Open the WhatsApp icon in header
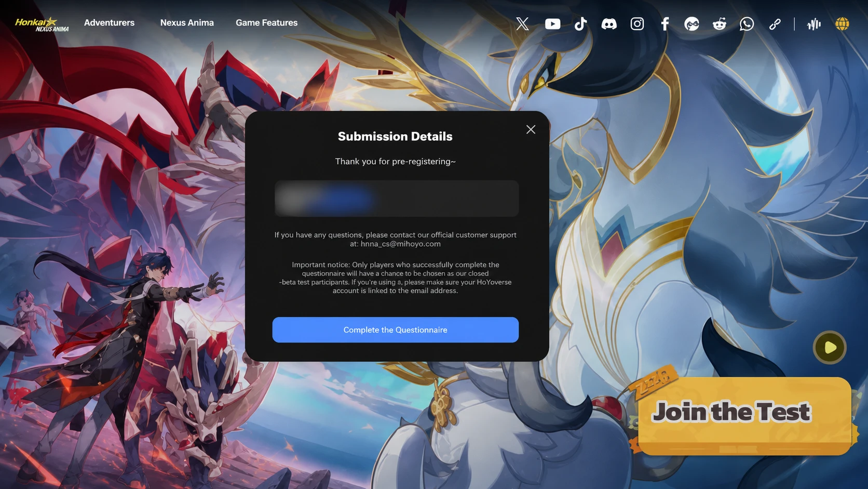 pyautogui.click(x=747, y=24)
